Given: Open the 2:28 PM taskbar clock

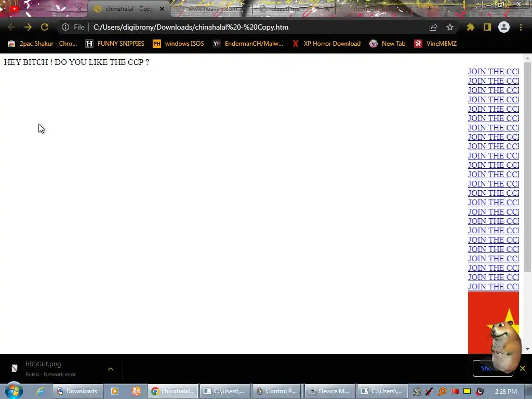Looking at the screenshot, I should [x=506, y=392].
